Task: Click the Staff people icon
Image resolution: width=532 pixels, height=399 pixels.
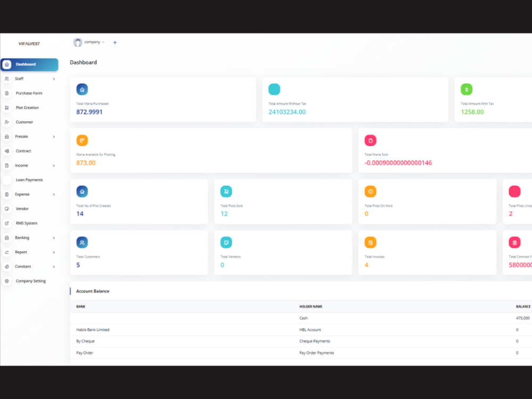Action: (7, 79)
